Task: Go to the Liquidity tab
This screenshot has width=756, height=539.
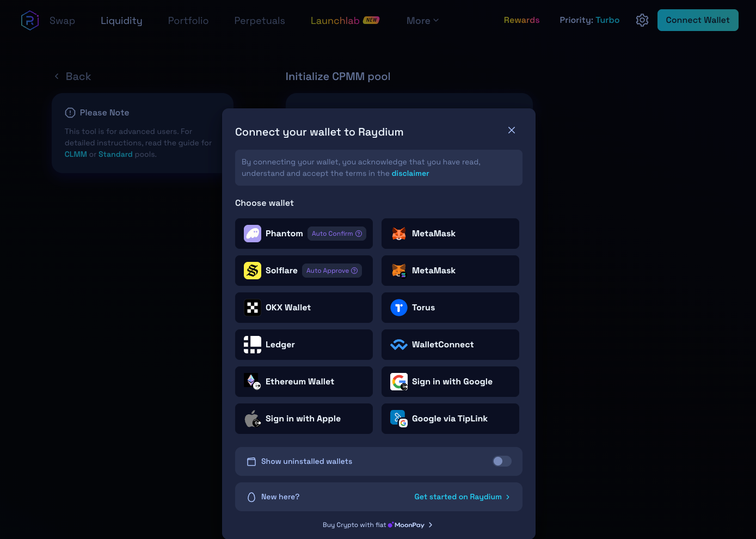Action: click(x=121, y=21)
